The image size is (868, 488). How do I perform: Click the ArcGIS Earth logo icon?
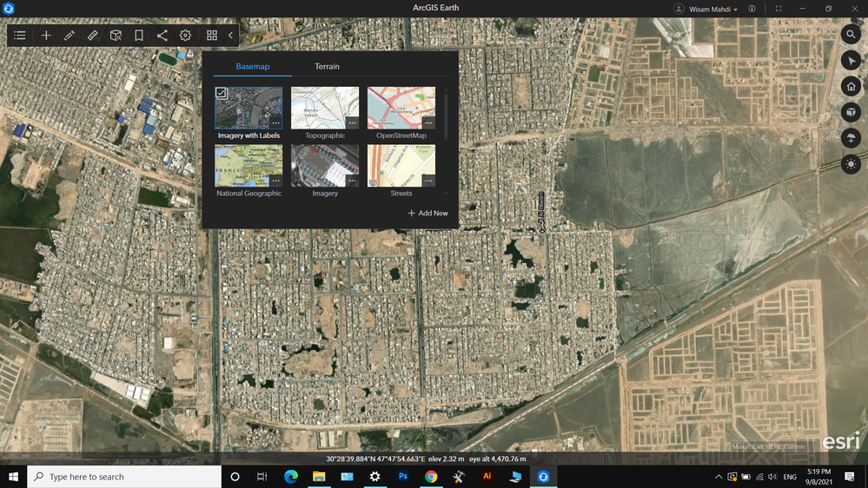pyautogui.click(x=9, y=9)
